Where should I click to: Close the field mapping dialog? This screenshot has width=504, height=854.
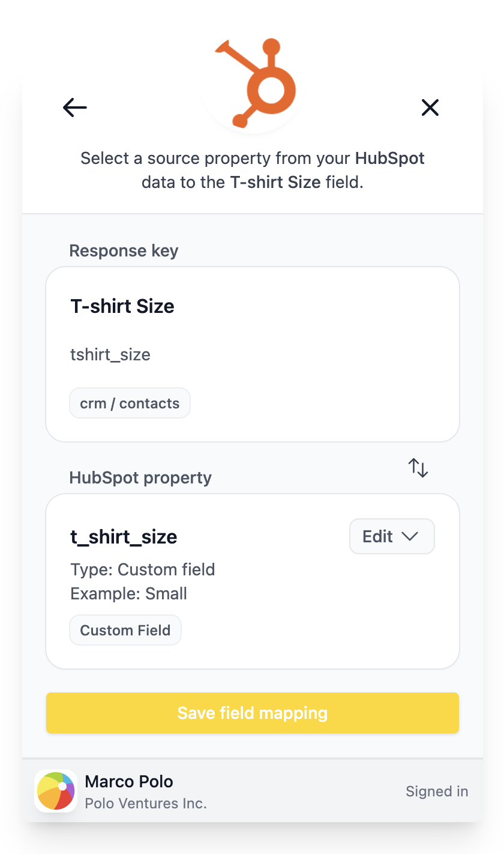pos(430,108)
